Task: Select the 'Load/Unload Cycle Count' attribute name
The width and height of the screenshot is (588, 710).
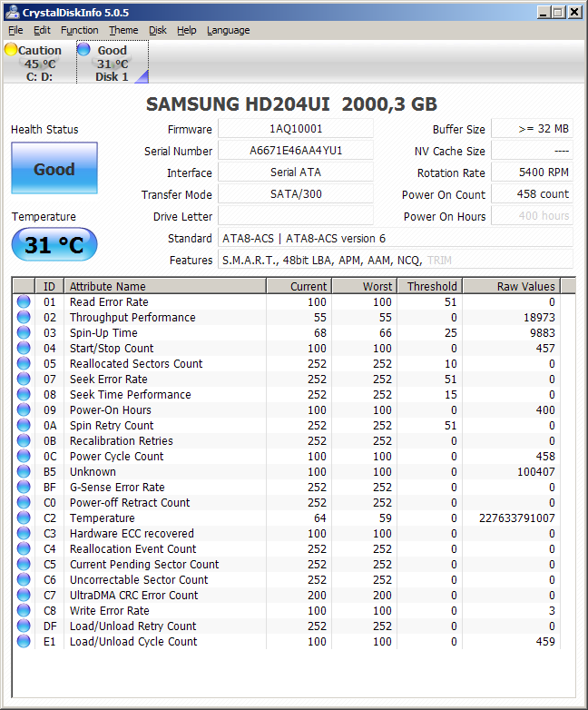Action: [x=133, y=641]
